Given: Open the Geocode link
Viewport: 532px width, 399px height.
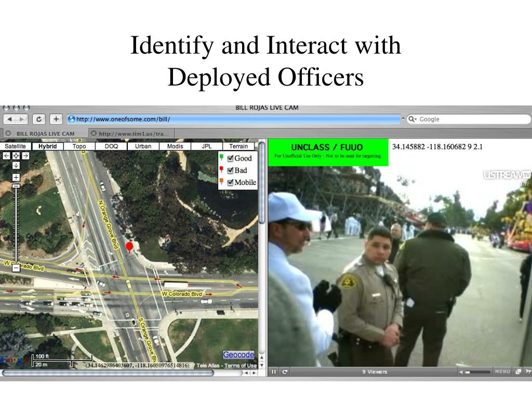Looking at the screenshot, I should click(x=238, y=354).
